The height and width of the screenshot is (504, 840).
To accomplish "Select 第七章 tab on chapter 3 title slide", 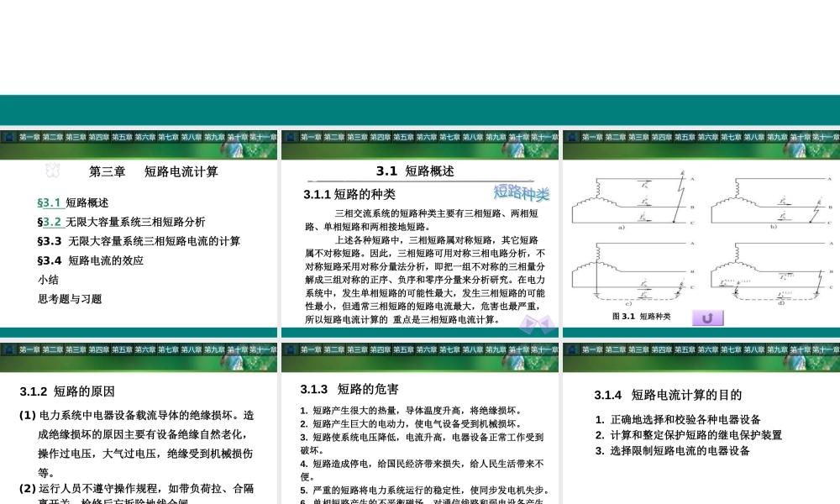I will point(168,138).
